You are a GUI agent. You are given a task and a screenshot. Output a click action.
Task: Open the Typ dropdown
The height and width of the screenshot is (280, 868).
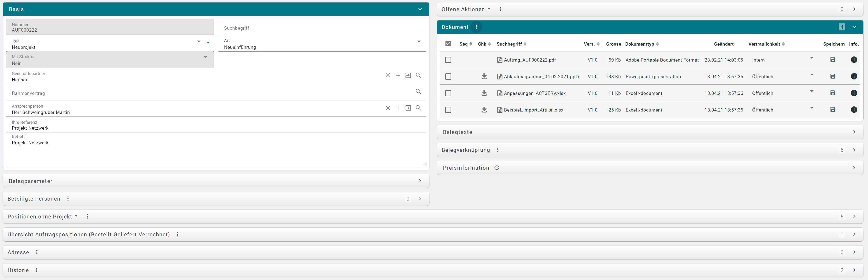(199, 41)
